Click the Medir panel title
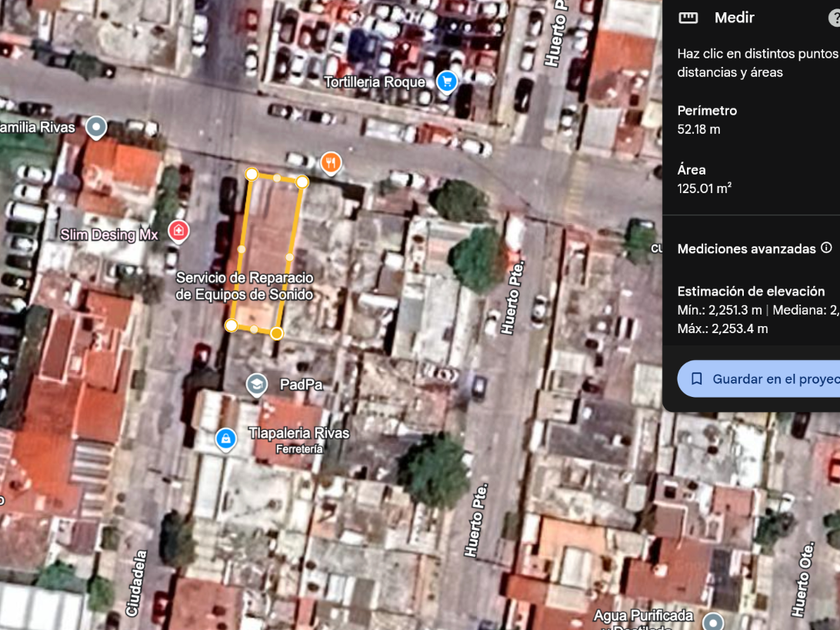This screenshot has width=840, height=630. point(734,18)
